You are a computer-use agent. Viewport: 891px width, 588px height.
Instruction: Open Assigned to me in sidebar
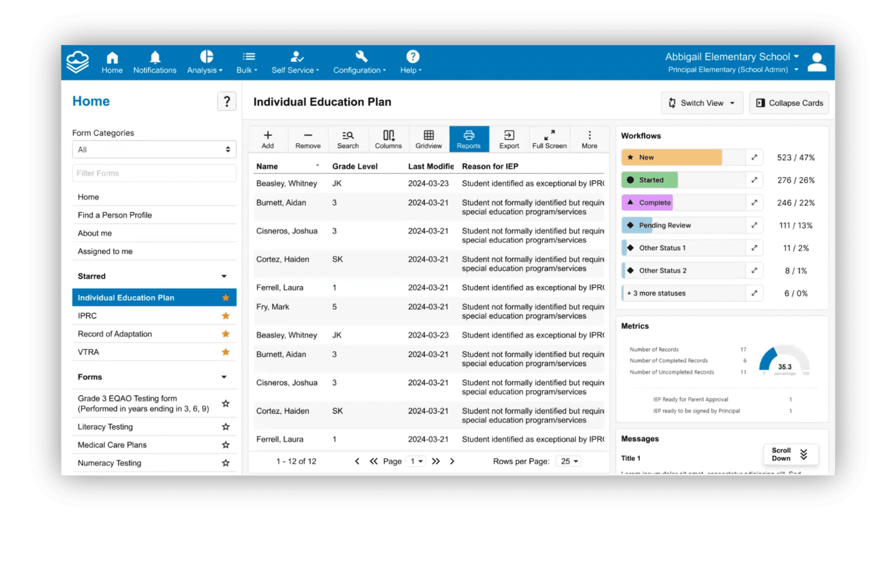coord(154,251)
